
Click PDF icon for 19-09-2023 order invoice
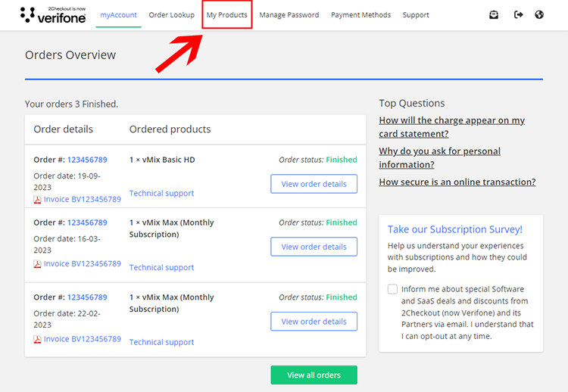point(37,200)
